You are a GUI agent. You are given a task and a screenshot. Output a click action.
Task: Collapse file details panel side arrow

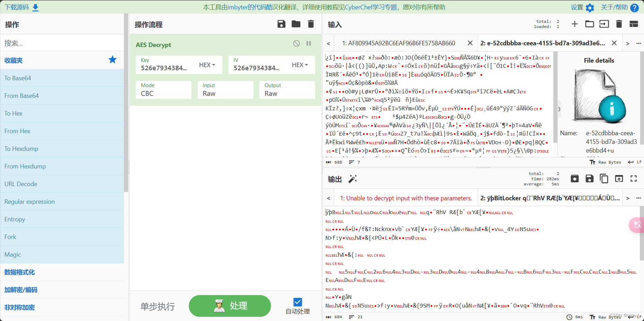tap(559, 109)
